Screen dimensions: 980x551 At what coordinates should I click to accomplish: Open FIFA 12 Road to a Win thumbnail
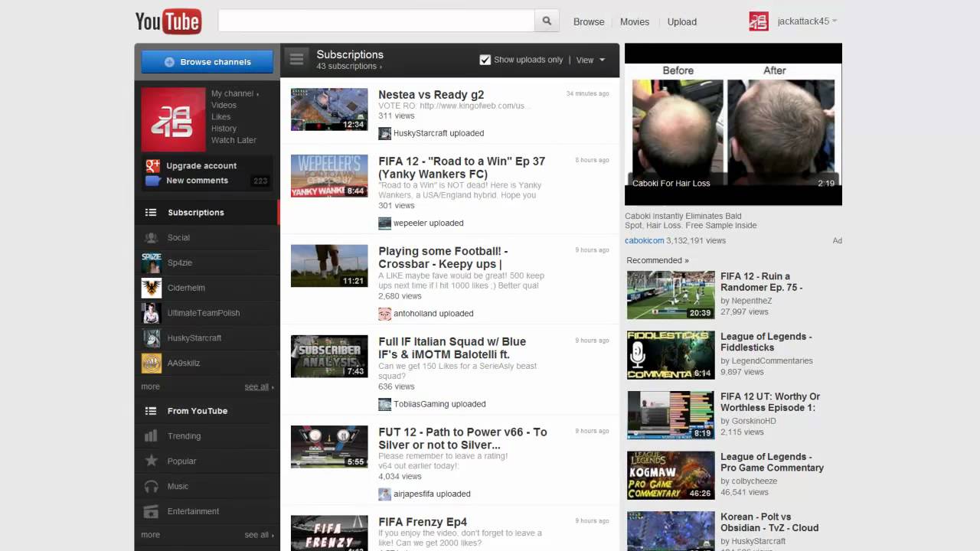point(329,176)
